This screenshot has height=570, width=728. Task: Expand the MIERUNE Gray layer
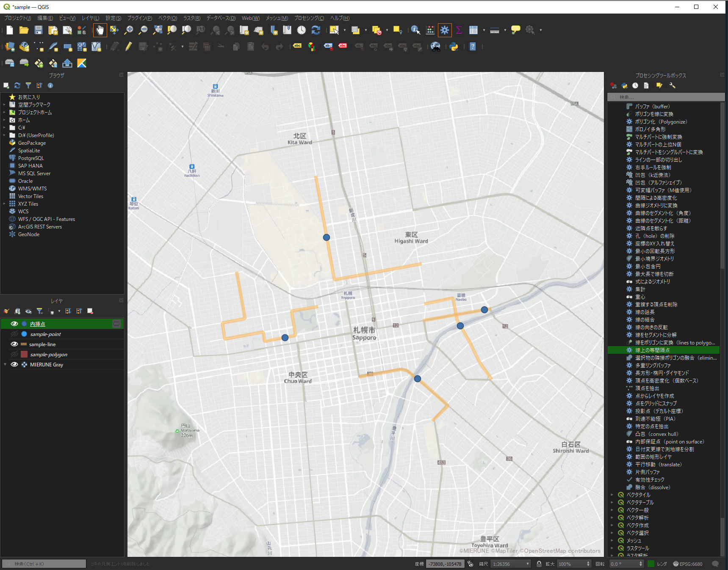pos(5,364)
